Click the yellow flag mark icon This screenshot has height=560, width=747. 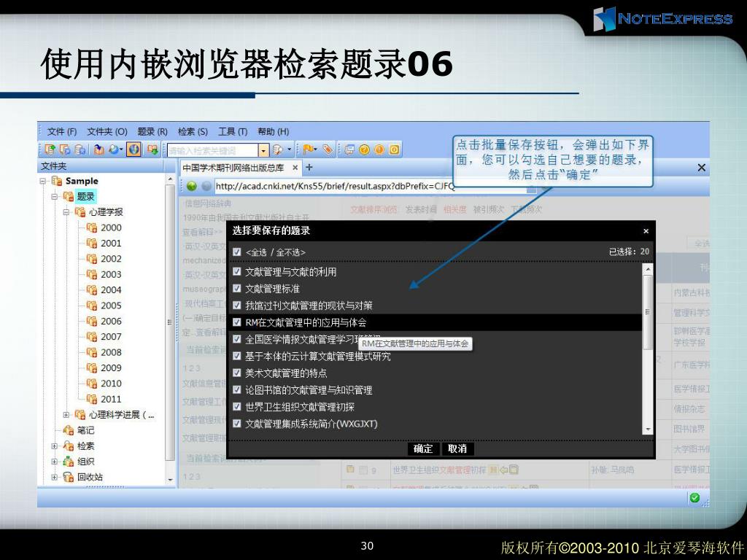pyautogui.click(x=309, y=149)
